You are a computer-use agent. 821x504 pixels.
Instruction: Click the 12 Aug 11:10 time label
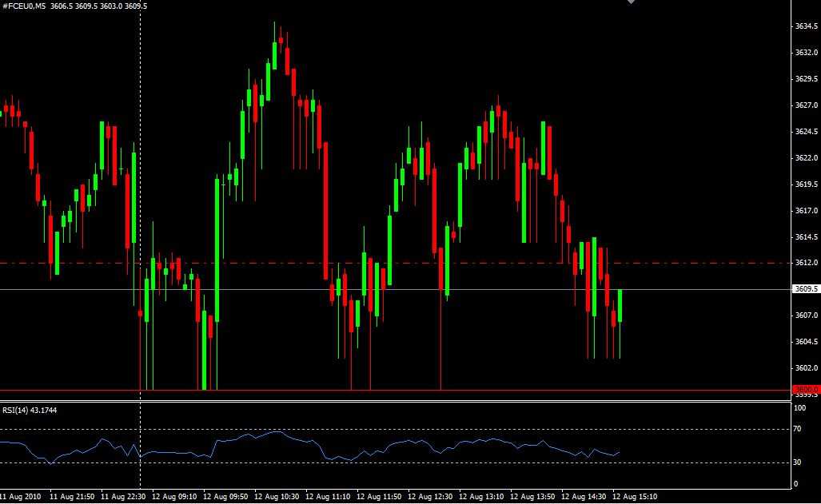pos(328,496)
